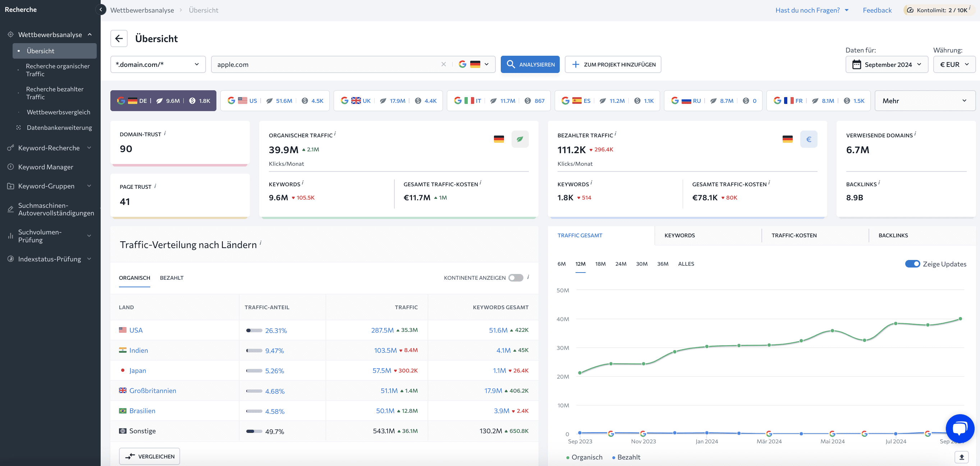
Task: Click the Keyword-Gruppen folder icon
Action: pyautogui.click(x=11, y=186)
